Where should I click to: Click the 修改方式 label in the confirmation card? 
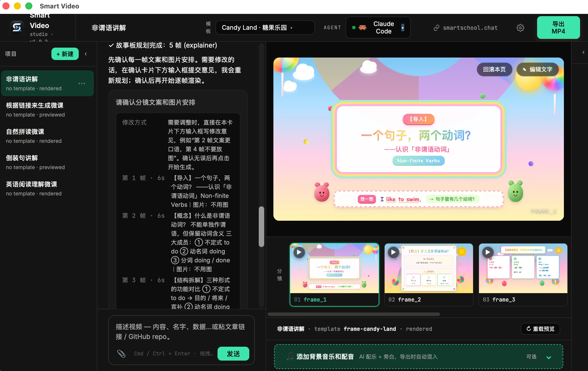pyautogui.click(x=134, y=123)
